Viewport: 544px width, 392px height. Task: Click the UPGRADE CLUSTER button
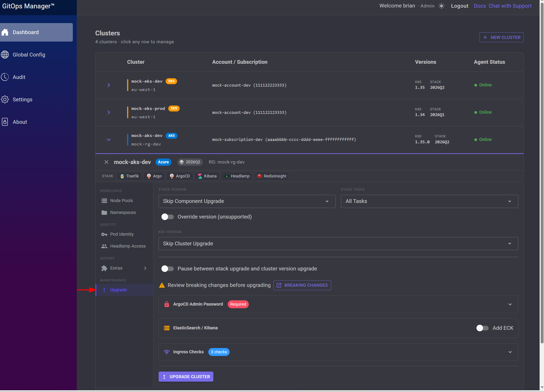pyautogui.click(x=186, y=377)
